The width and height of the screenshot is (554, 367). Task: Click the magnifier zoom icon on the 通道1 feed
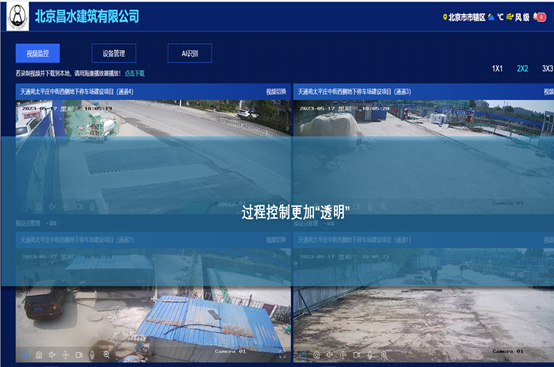tap(384, 355)
